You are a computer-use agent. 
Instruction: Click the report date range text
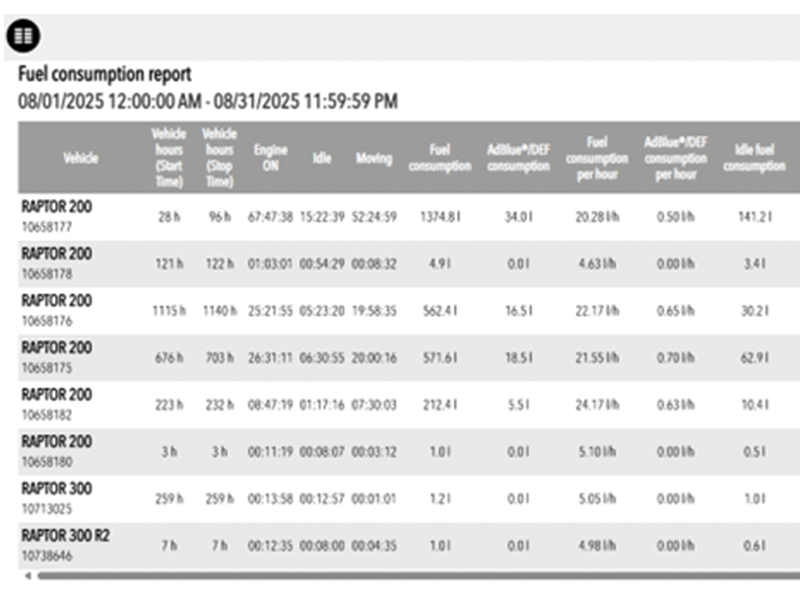point(208,101)
